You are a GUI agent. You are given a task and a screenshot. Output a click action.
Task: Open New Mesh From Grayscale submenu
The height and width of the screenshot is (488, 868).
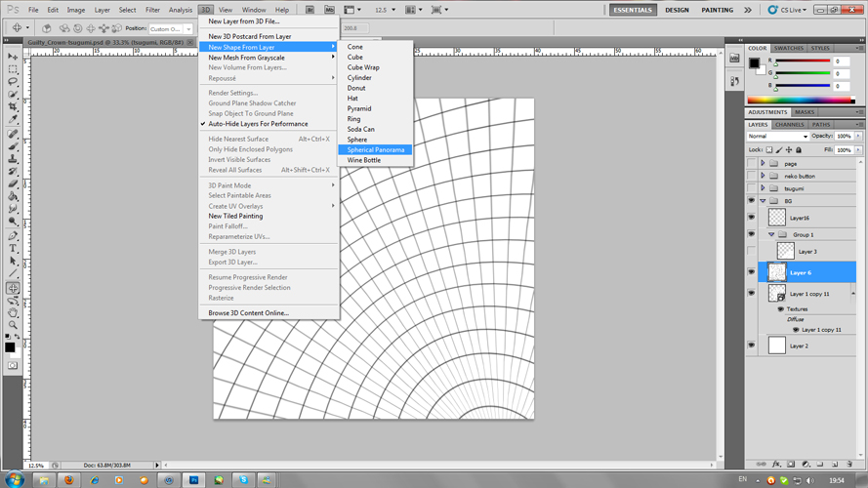tap(269, 58)
